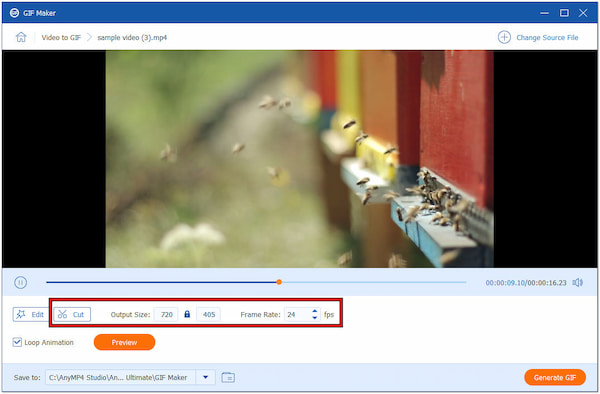Click the Output Size label

[x=130, y=314]
